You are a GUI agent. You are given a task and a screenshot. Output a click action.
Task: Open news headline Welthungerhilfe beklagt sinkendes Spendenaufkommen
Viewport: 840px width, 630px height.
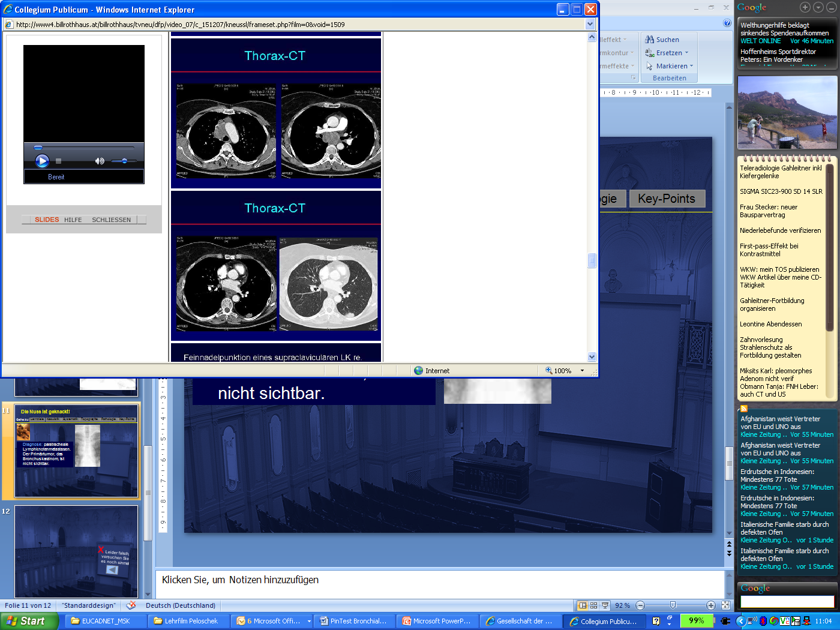784,29
